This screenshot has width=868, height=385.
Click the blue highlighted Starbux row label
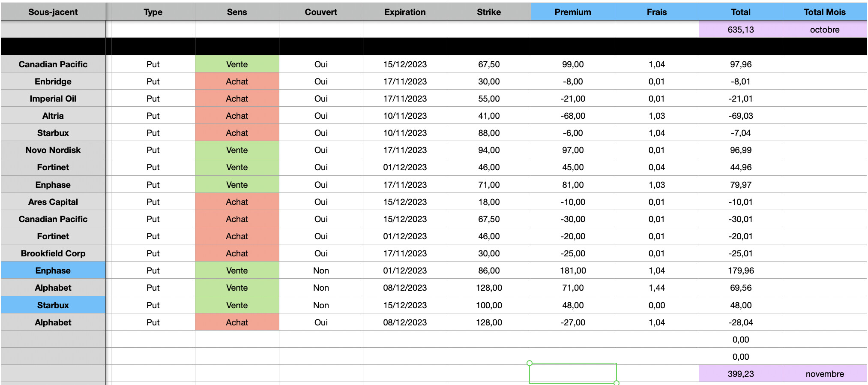click(53, 305)
